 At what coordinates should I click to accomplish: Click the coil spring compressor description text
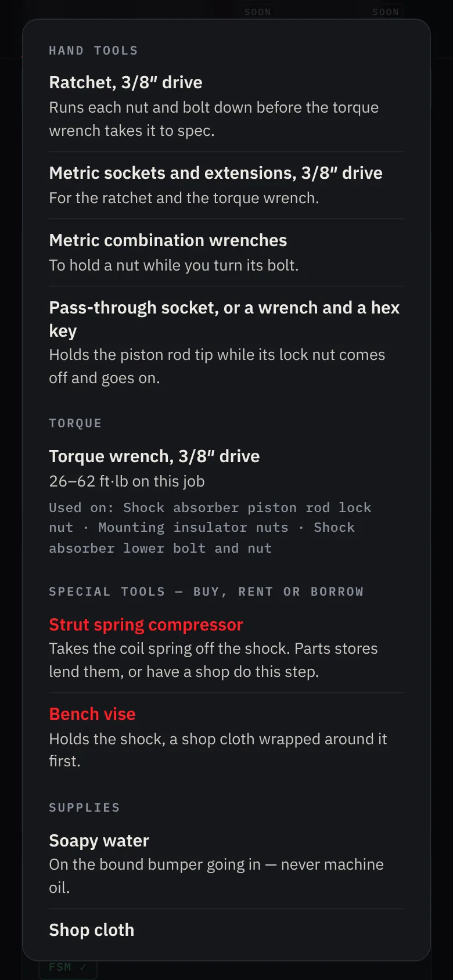[x=213, y=660]
